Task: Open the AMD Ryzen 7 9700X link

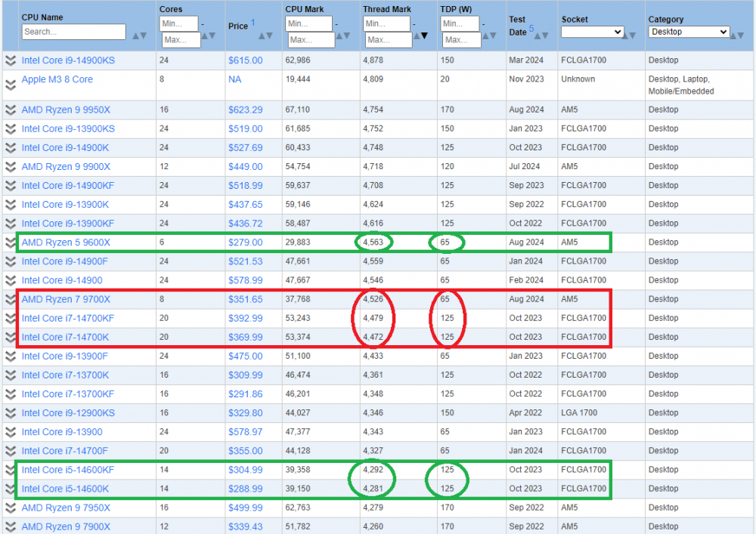Action: pos(66,299)
